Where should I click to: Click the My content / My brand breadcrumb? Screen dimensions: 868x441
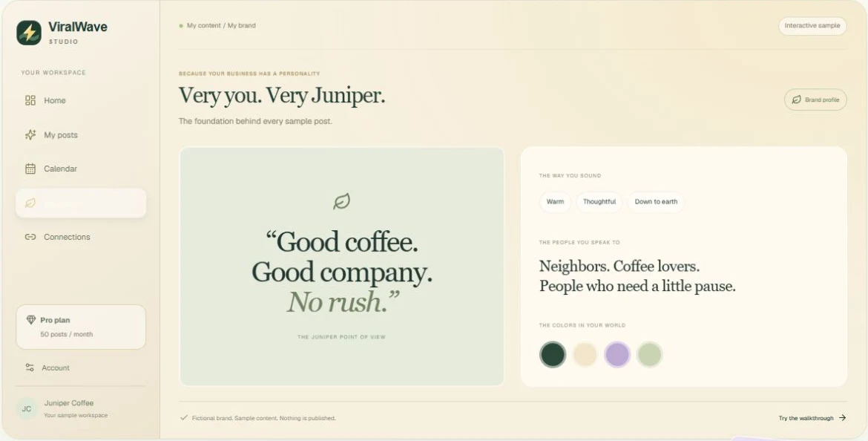[x=221, y=25]
